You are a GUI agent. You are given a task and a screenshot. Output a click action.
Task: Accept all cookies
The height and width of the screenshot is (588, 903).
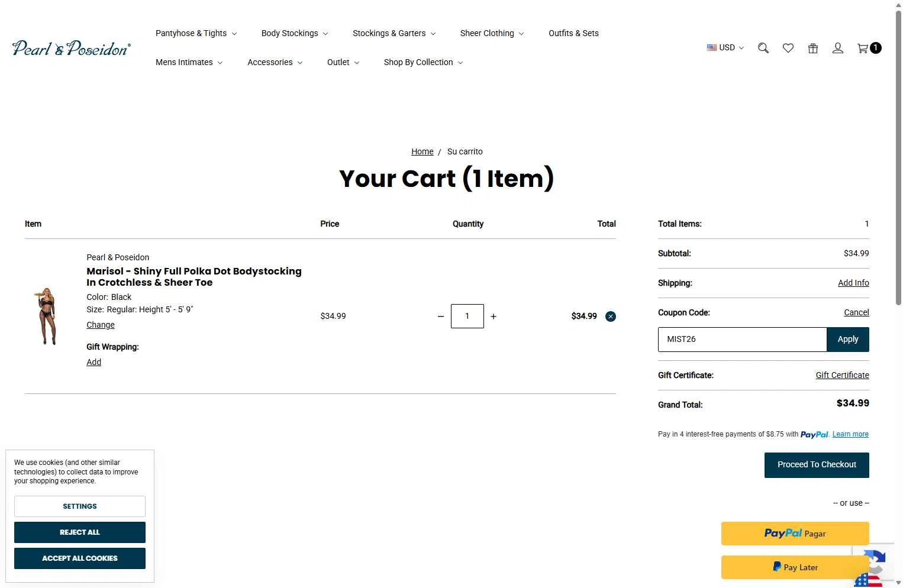click(80, 558)
